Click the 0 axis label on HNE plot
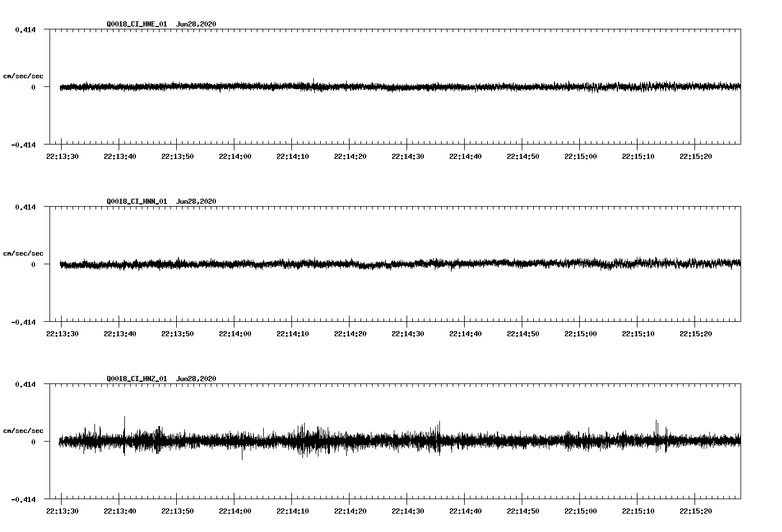The height and width of the screenshot is (532, 782). (x=33, y=87)
